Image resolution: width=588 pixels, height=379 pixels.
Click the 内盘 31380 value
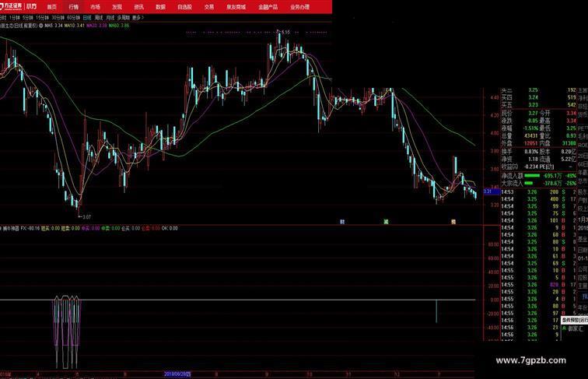pos(569,143)
